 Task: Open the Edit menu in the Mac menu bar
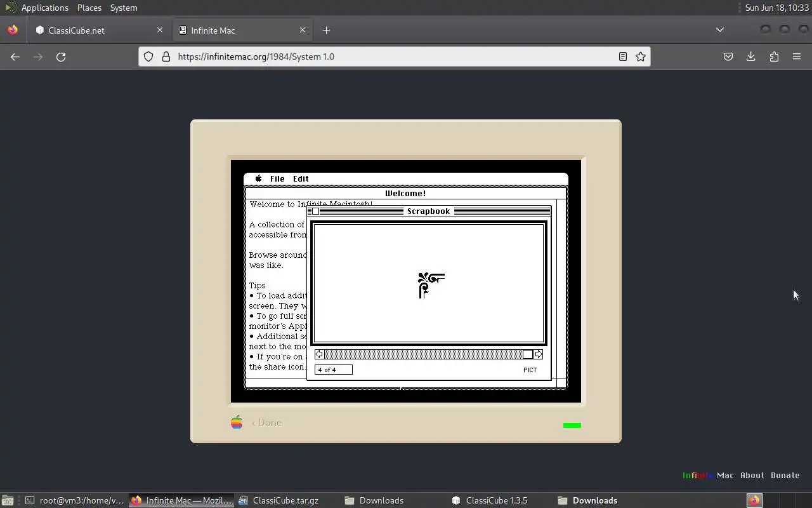[x=301, y=178]
